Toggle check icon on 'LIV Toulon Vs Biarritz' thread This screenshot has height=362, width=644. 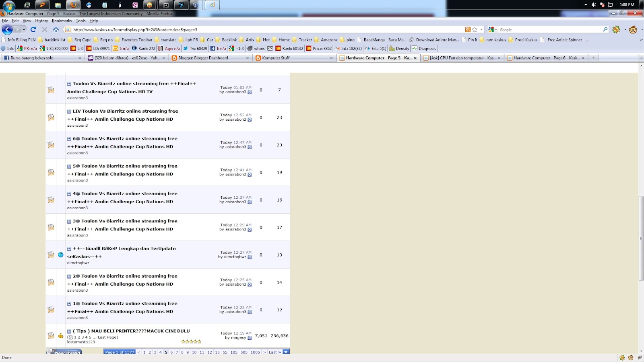[x=69, y=111]
